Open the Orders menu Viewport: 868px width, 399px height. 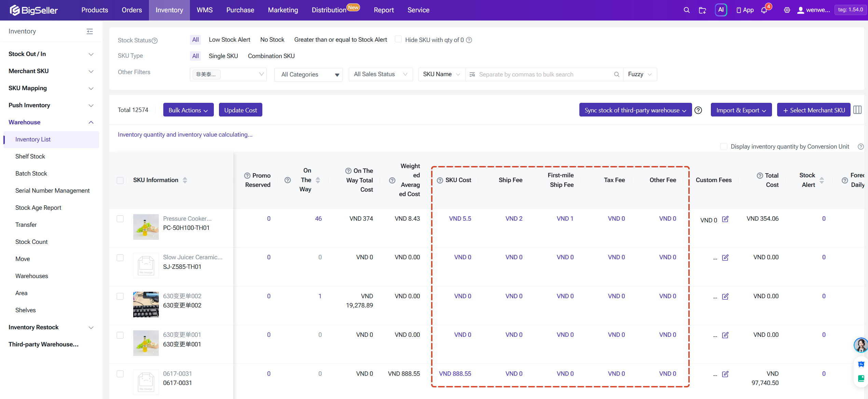point(132,10)
